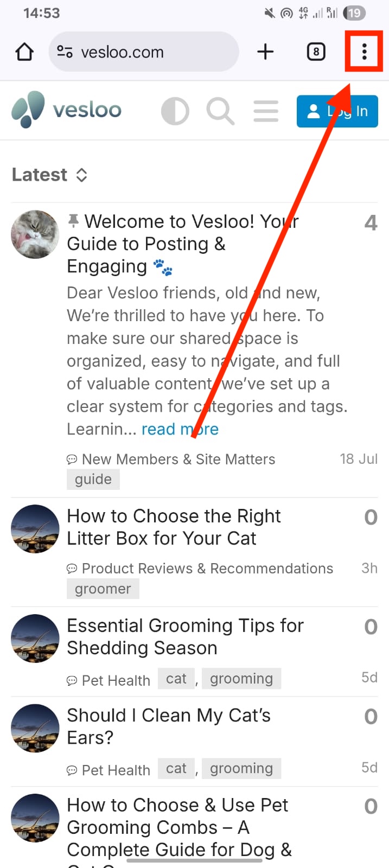Tap the browser home icon
This screenshot has height=868, width=389.
click(x=24, y=52)
